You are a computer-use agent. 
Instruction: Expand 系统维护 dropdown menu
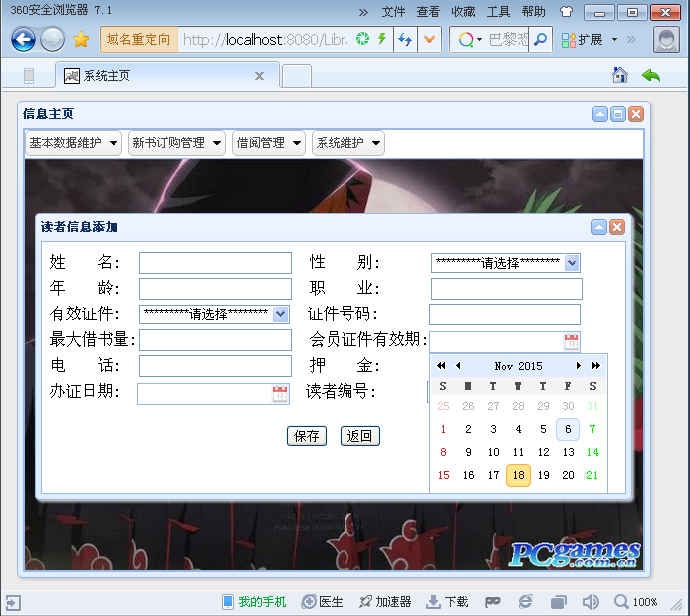pos(348,143)
